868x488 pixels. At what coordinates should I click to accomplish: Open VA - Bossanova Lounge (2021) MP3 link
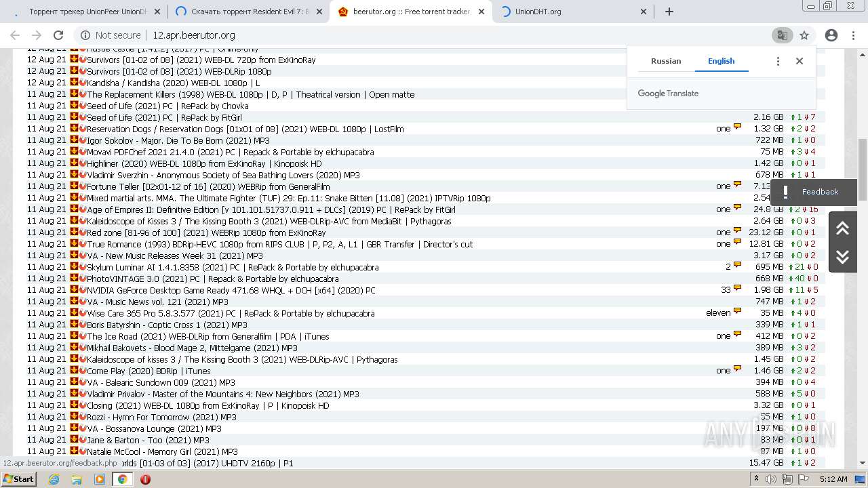pyautogui.click(x=154, y=428)
